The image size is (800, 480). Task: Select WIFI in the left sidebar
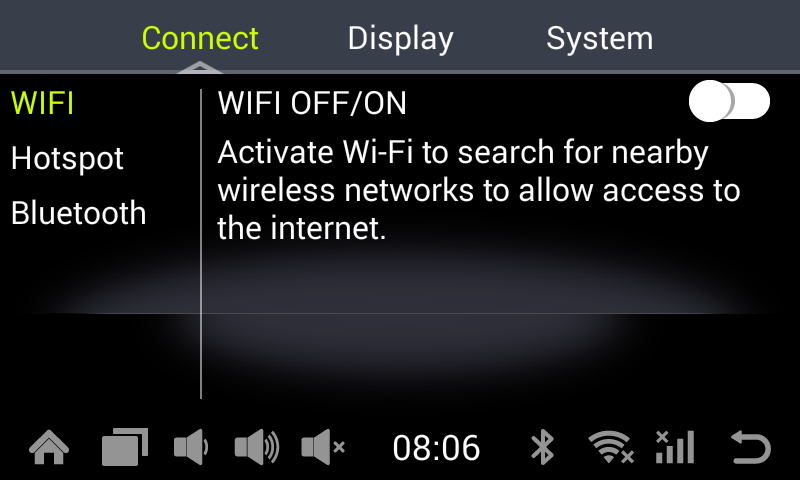[42, 103]
